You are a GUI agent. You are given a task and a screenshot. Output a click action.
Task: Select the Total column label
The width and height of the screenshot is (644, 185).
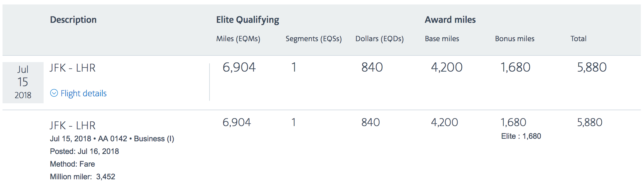578,39
